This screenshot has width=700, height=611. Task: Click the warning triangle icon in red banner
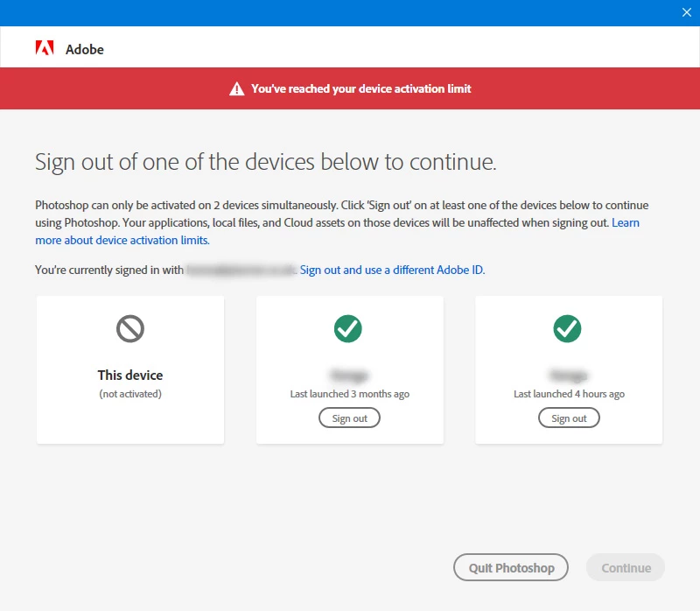point(236,89)
